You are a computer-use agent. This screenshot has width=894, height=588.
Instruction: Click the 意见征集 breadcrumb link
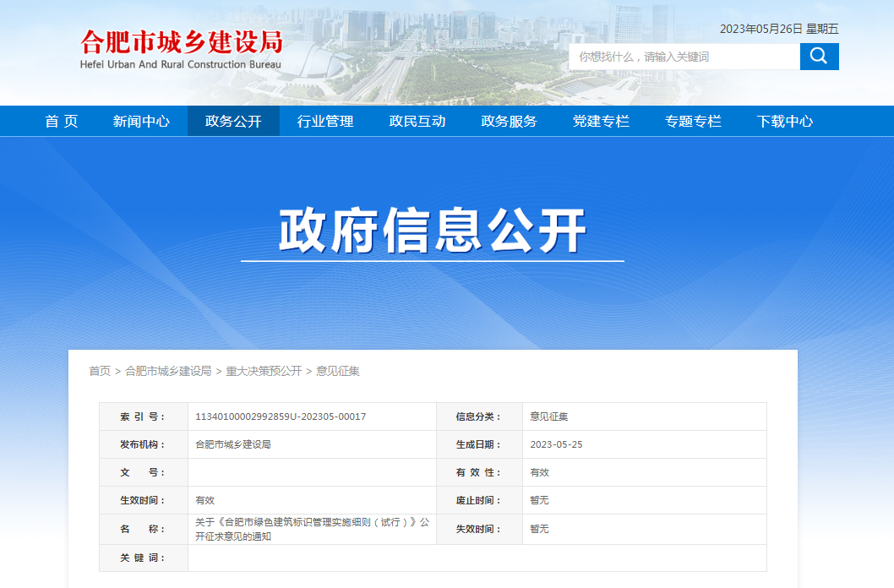pos(337,371)
